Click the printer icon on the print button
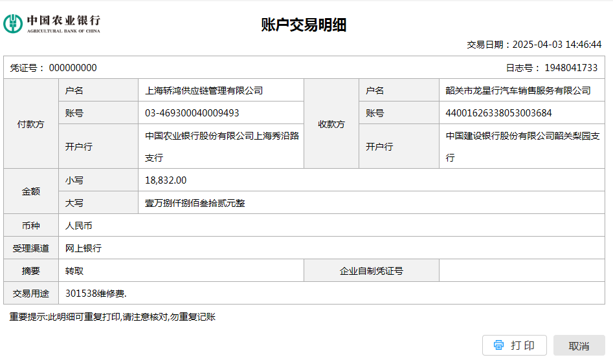 tap(498, 345)
